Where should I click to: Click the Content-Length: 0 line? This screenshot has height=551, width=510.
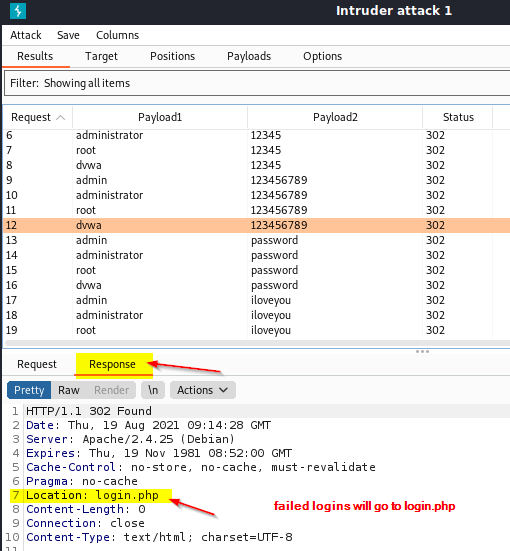pos(85,509)
